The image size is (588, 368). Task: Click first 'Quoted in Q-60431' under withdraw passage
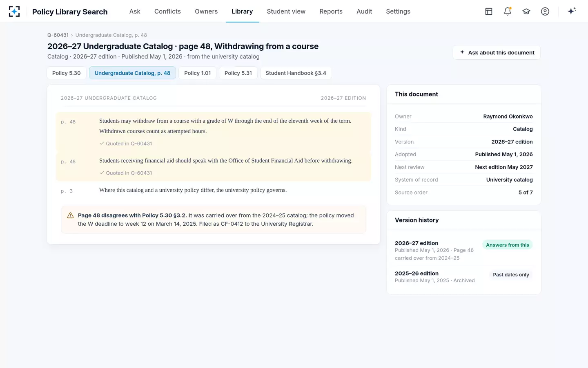pyautogui.click(x=126, y=144)
